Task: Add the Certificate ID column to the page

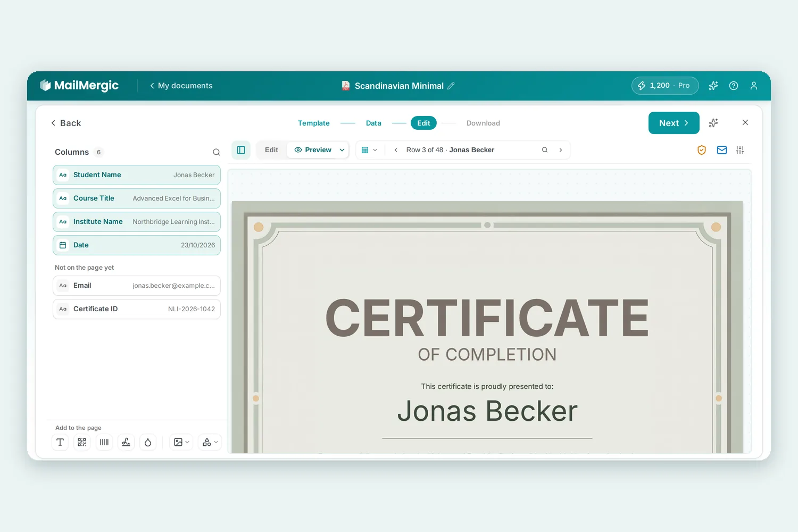Action: pos(137,309)
